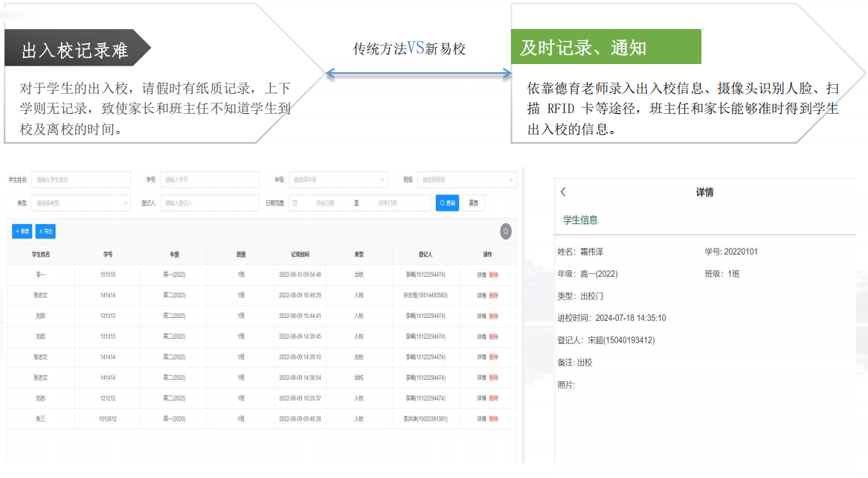Click calendar icon in the date range field
The width and height of the screenshot is (868, 478).
(295, 203)
